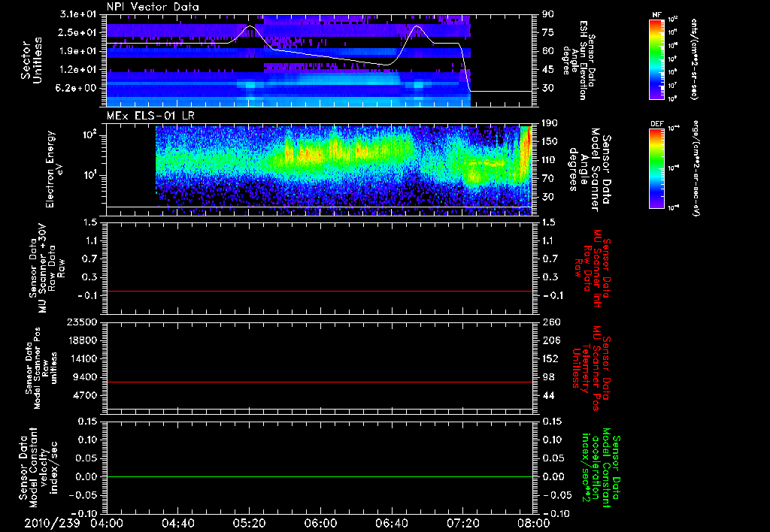Click the NF flux color bar
Image resolution: width=770 pixels, height=532 pixels.
pos(656,59)
